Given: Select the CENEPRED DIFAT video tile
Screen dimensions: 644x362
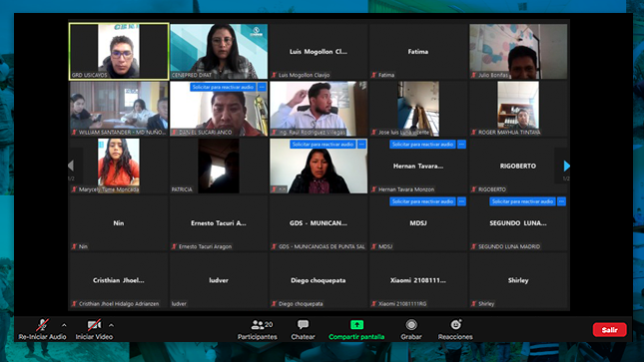Looking at the screenshot, I should pyautogui.click(x=219, y=51).
